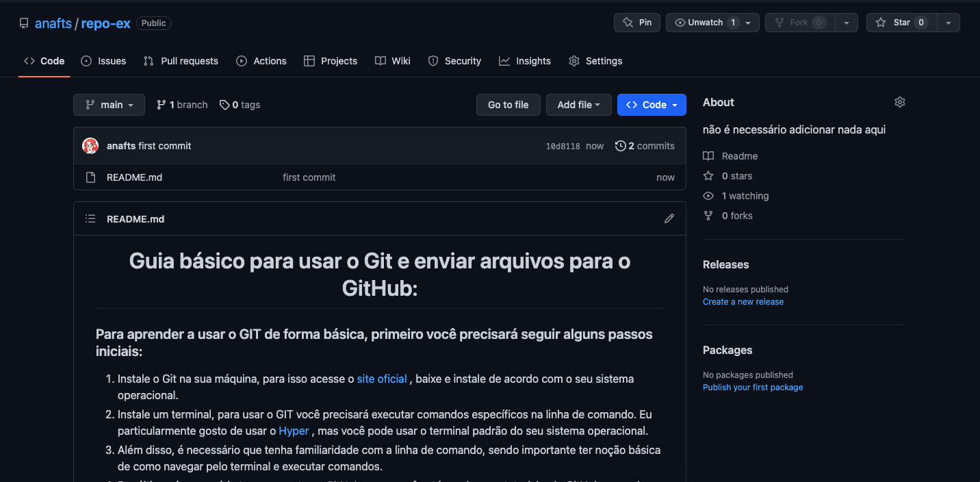Click Publish your first package
Screen dimensions: 980x482
(x=753, y=388)
